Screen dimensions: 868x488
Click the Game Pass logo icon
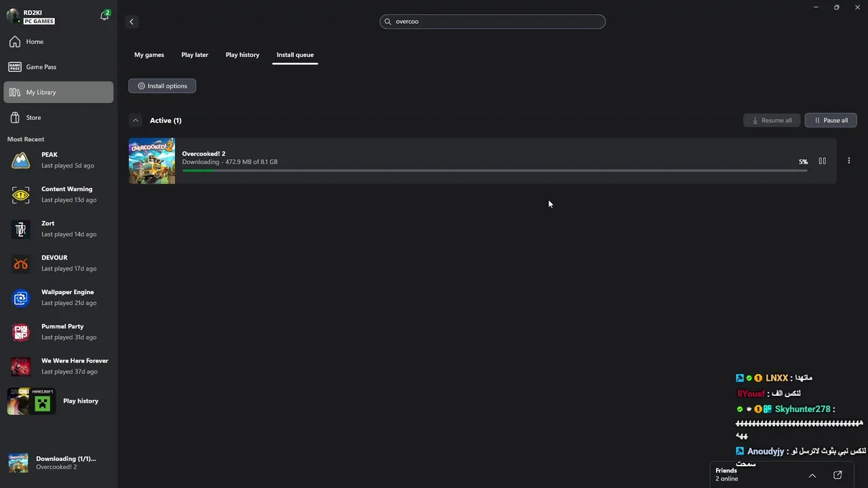pos(15,67)
